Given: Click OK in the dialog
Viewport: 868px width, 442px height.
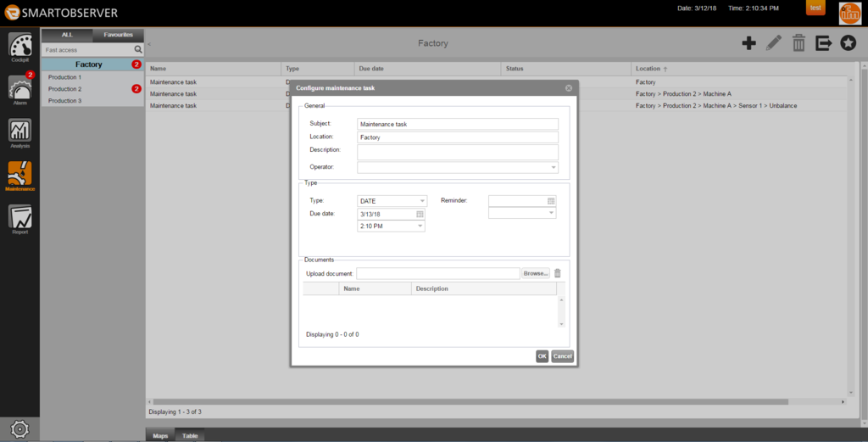Looking at the screenshot, I should (542, 356).
